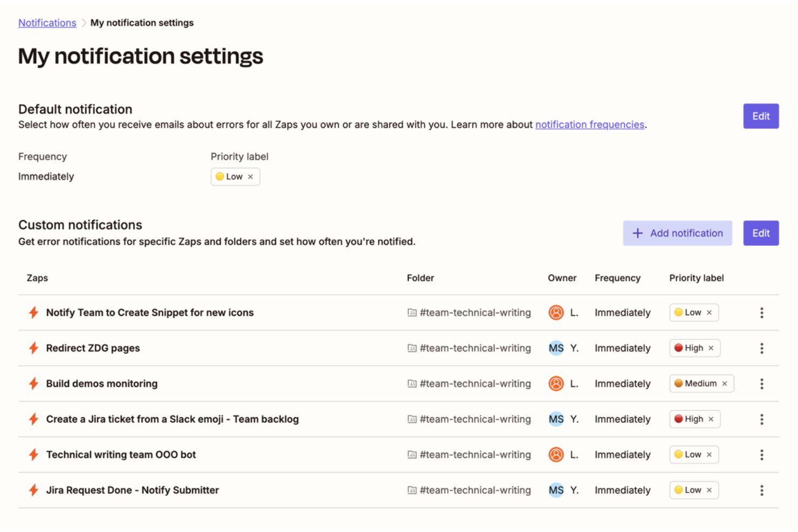Image resolution: width=798 pixels, height=532 pixels.
Task: Remove High label from Create a Jira ticket row
Action: coord(711,419)
